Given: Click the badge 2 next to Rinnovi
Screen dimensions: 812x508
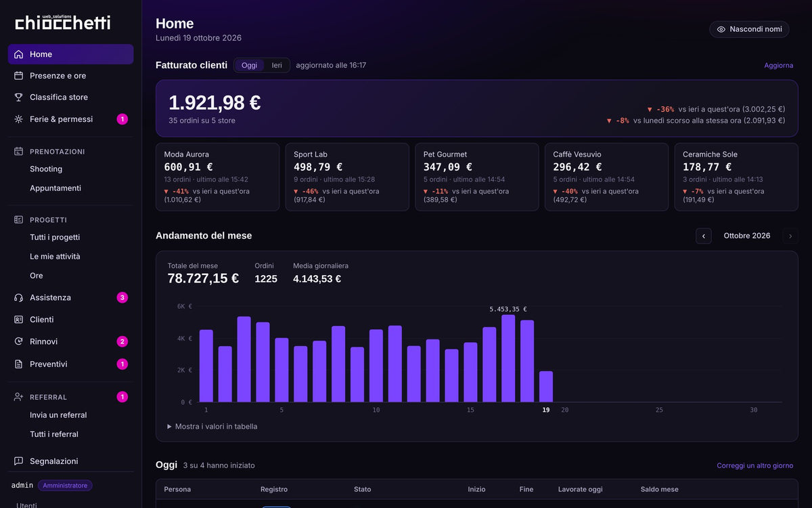Looking at the screenshot, I should pyautogui.click(x=122, y=341).
